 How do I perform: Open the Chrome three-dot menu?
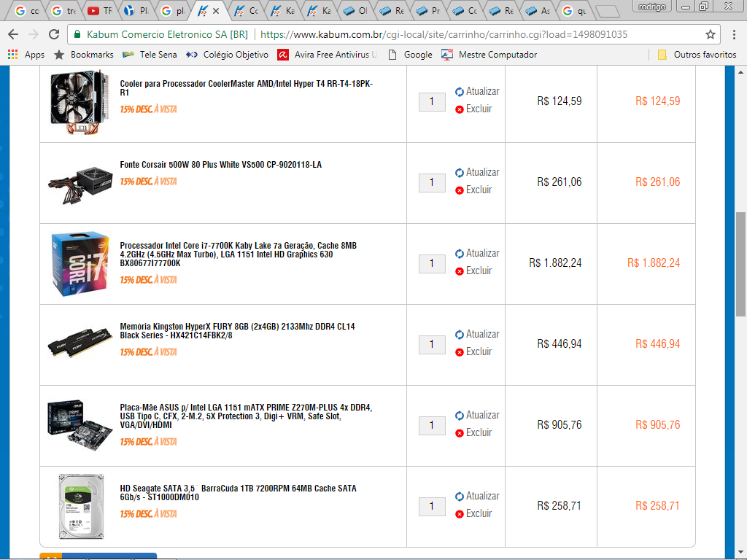(734, 34)
